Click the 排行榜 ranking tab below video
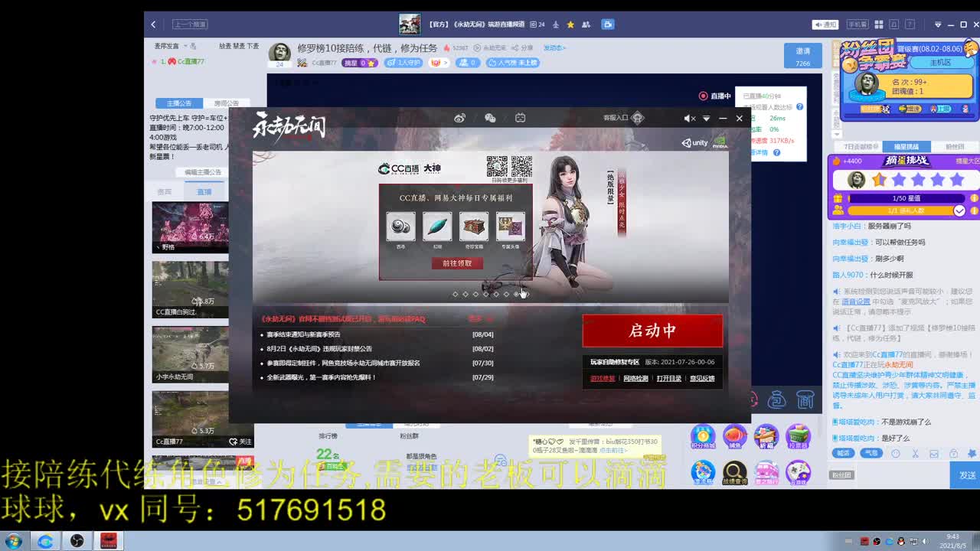The height and width of the screenshot is (551, 980). tap(328, 436)
